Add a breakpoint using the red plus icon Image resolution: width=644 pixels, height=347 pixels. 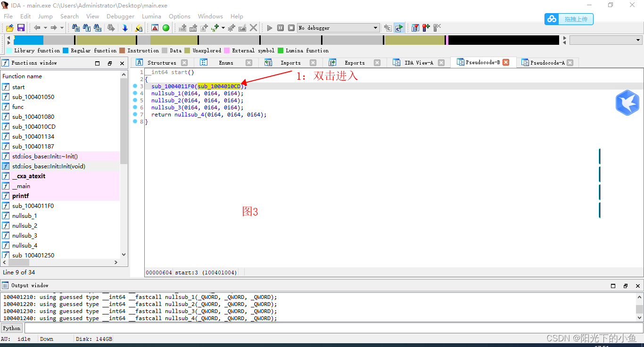pos(424,27)
